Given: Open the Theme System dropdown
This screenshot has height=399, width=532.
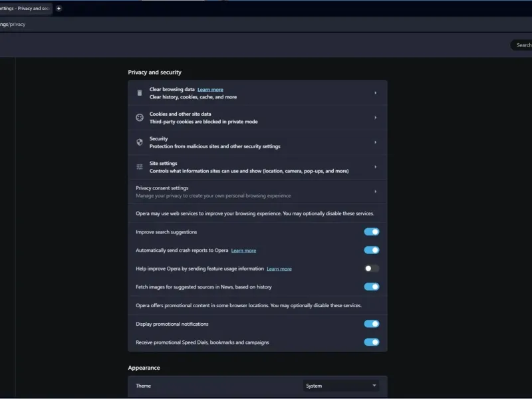Looking at the screenshot, I should pyautogui.click(x=341, y=386).
